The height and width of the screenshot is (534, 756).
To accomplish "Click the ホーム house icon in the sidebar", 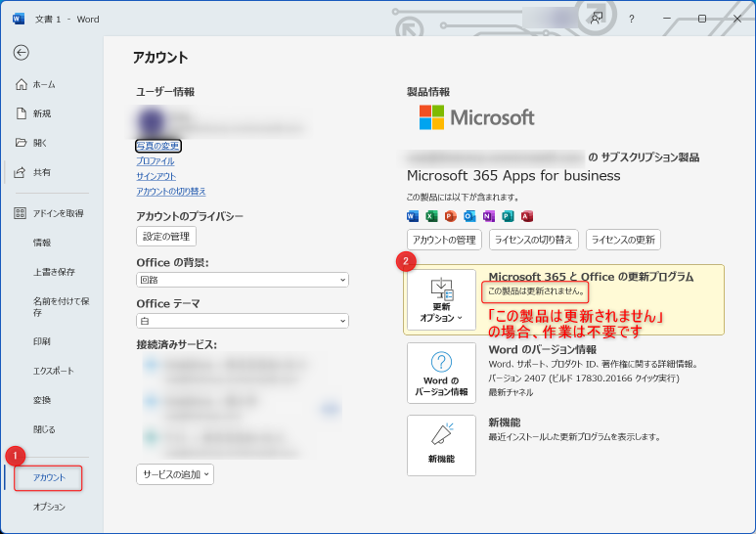I will click(22, 84).
